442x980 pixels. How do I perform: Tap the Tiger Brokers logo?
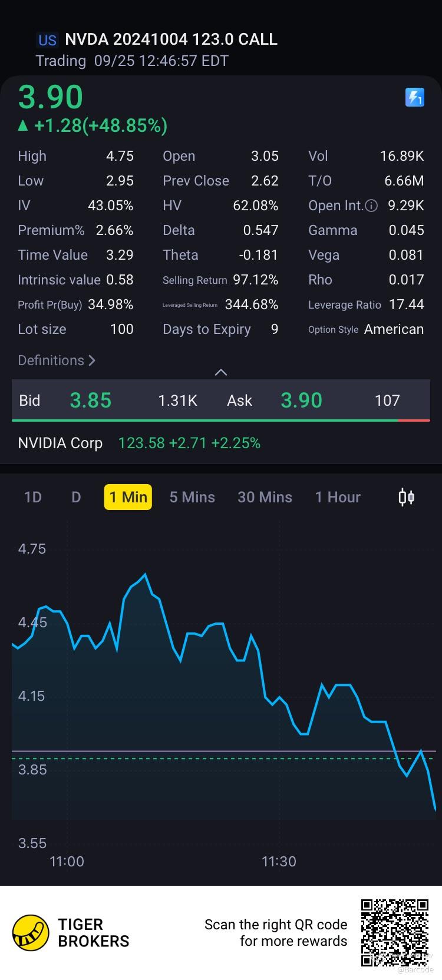pos(31,932)
